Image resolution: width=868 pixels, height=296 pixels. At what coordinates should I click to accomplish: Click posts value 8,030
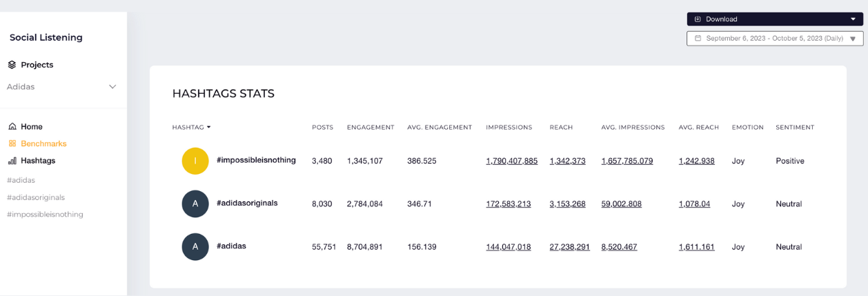pyautogui.click(x=322, y=204)
